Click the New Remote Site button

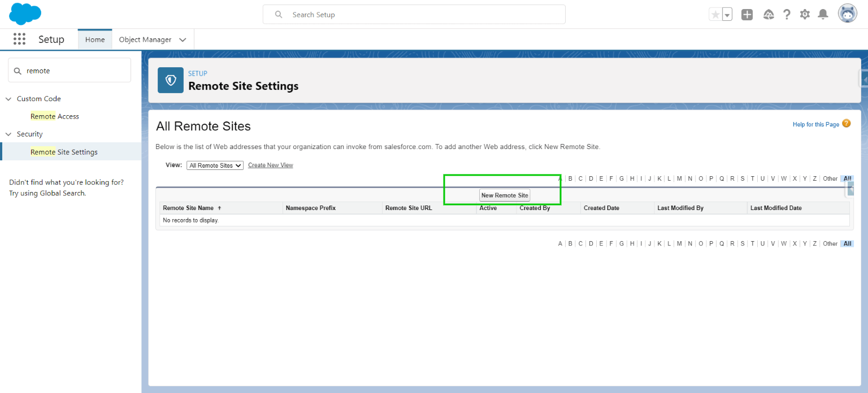coord(504,195)
